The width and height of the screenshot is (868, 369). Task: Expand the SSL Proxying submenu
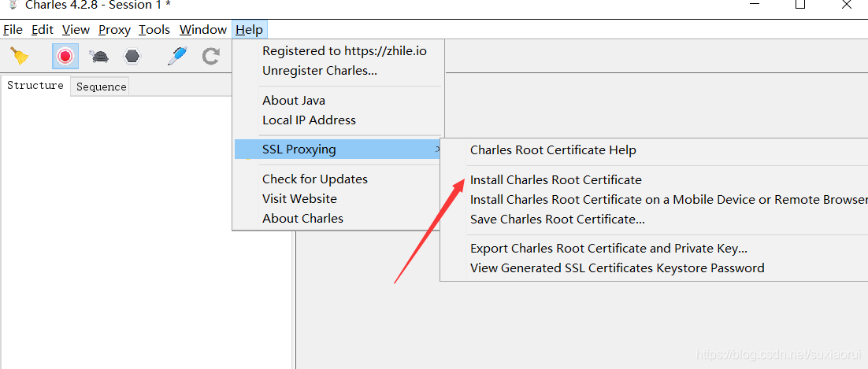(338, 149)
